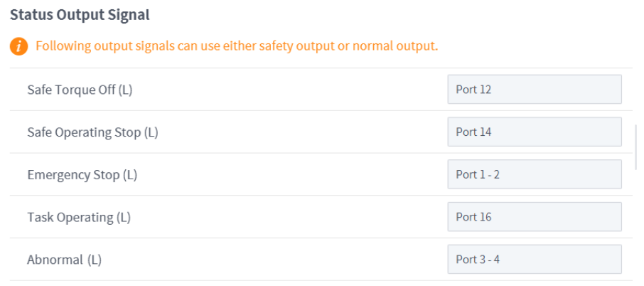Screen dimensions: 644x286
Task: Click the orange output signals notice text
Action: pyautogui.click(x=236, y=47)
